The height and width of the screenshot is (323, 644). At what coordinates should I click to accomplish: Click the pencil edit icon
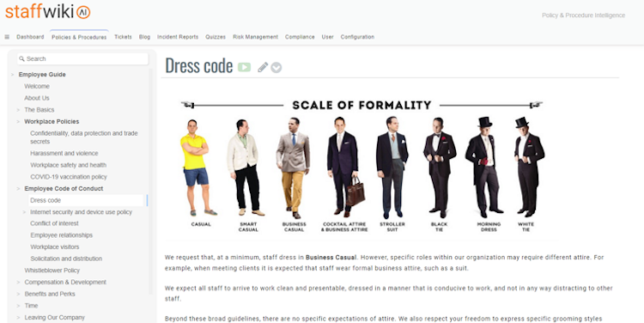point(263,67)
